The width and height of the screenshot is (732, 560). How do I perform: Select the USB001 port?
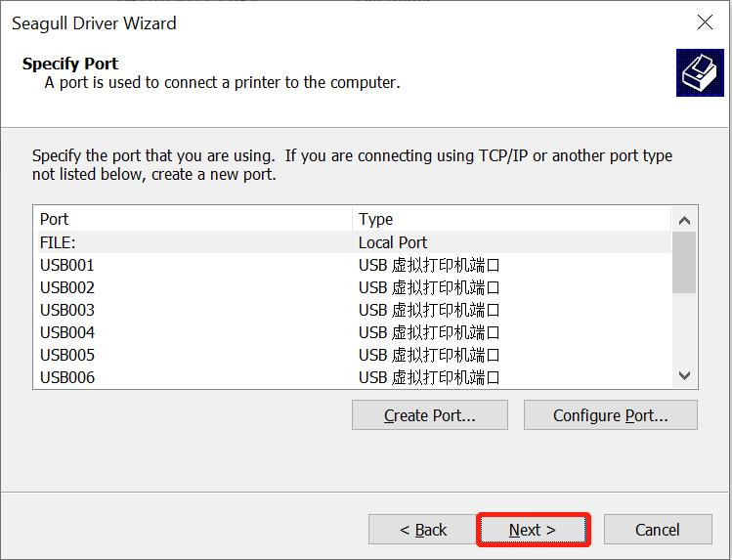(x=355, y=265)
